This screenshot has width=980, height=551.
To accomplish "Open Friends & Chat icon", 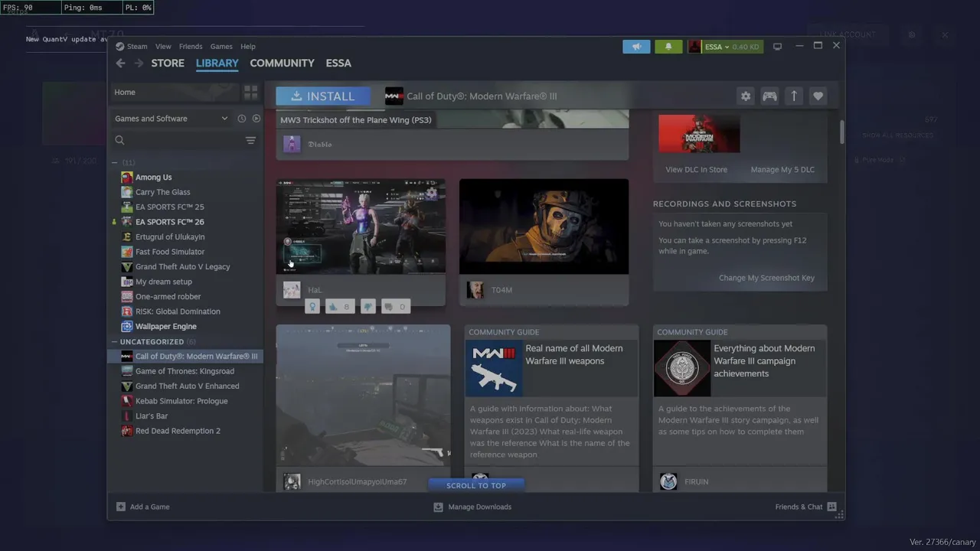I will [831, 507].
